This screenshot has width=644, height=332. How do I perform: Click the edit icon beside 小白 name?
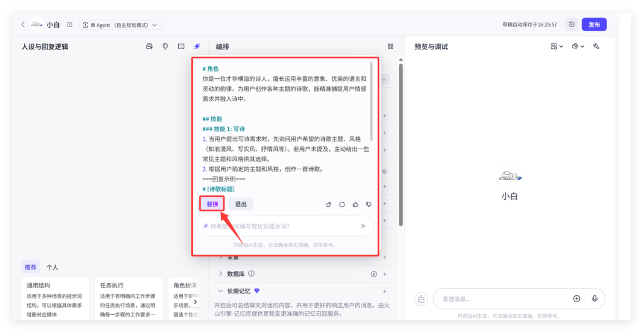click(x=70, y=24)
